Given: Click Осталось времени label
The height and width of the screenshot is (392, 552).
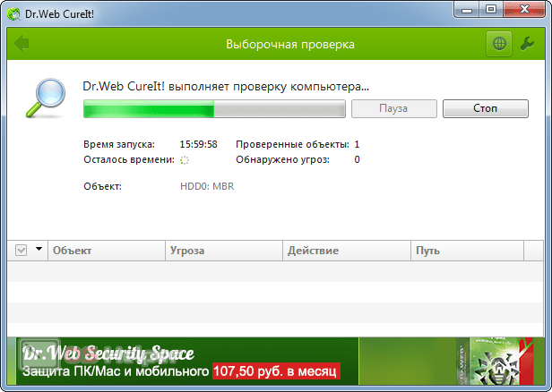Looking at the screenshot, I should [x=129, y=160].
